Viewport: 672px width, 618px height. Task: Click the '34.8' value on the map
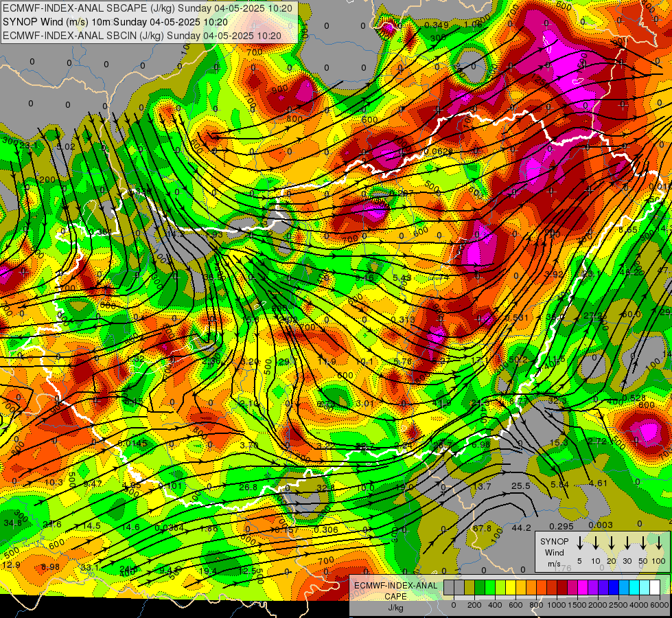[12, 523]
